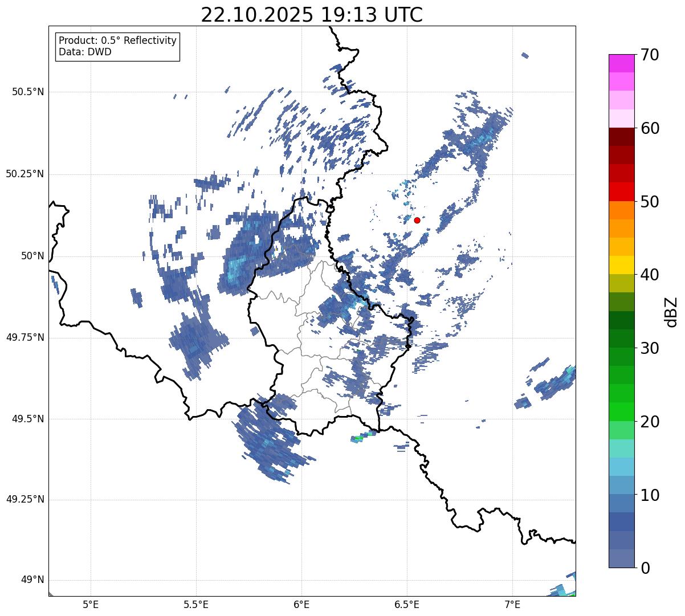Click the 50.5°N latitude label
685x616 pixels.
click(x=28, y=92)
